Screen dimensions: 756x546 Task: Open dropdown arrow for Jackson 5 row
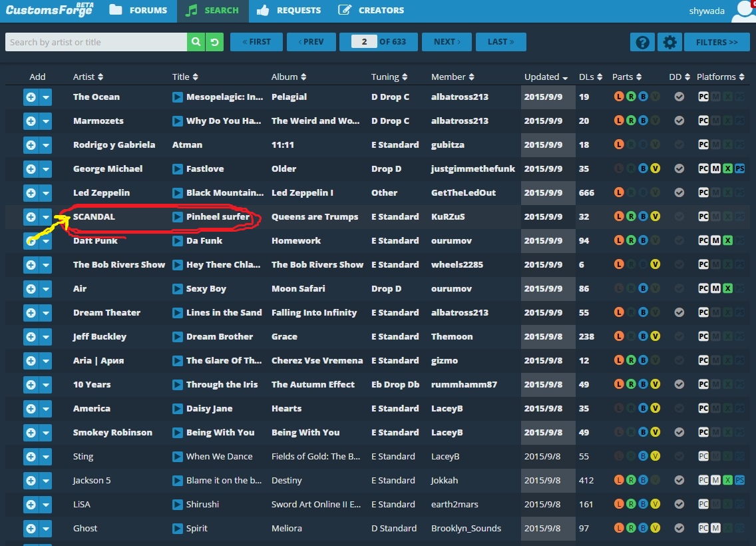tap(45, 480)
